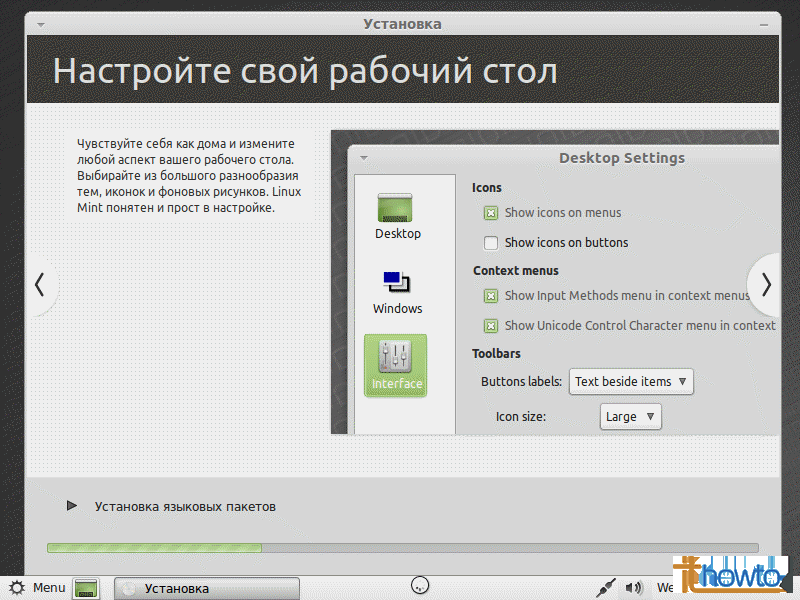Click the Установка языковых пакетов status text
800x600 pixels.
[185, 507]
